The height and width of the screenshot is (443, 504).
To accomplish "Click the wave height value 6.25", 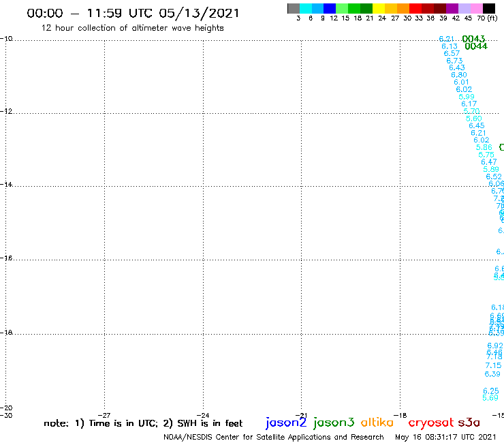I will [x=491, y=391].
